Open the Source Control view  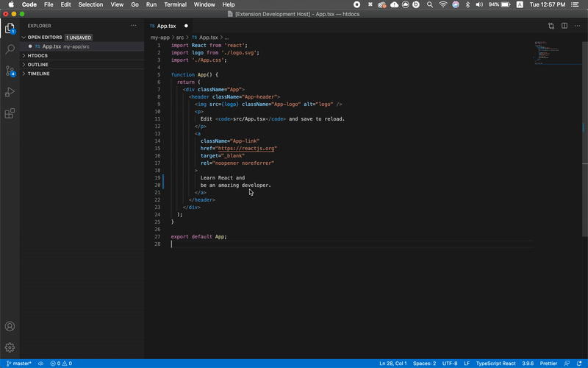10,71
